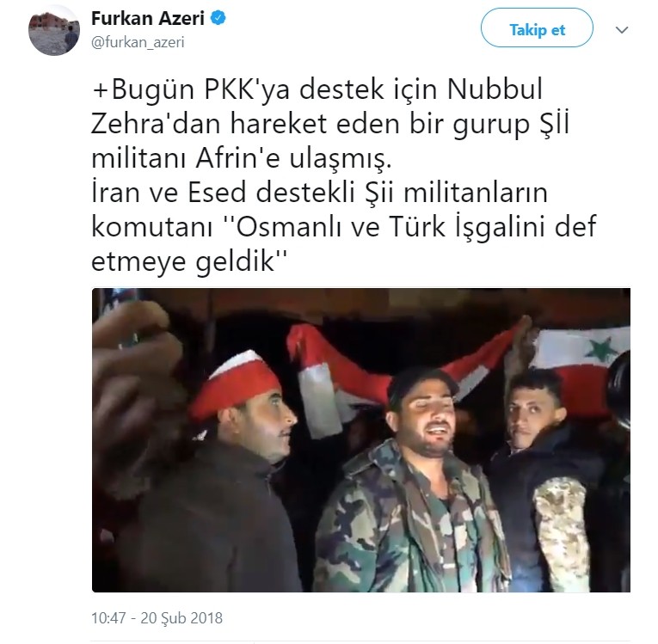Open the 10:47 - 20 Şub 2018 timestamp

pyautogui.click(x=157, y=618)
